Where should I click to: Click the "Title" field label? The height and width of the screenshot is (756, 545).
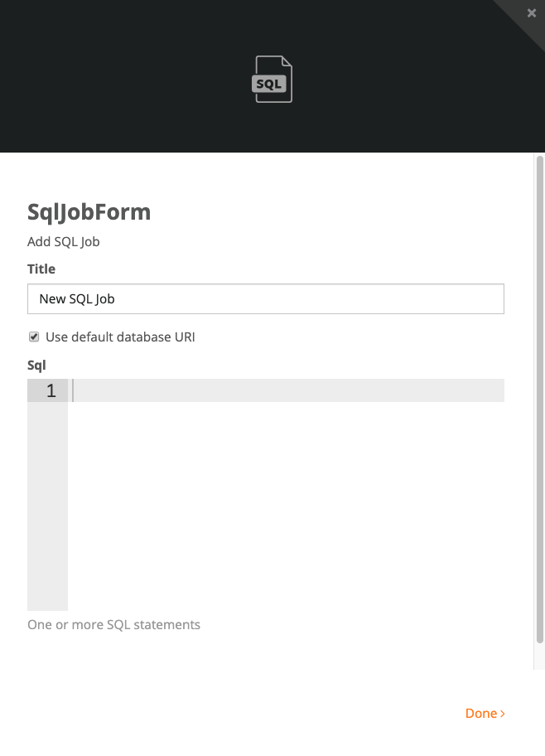point(41,269)
